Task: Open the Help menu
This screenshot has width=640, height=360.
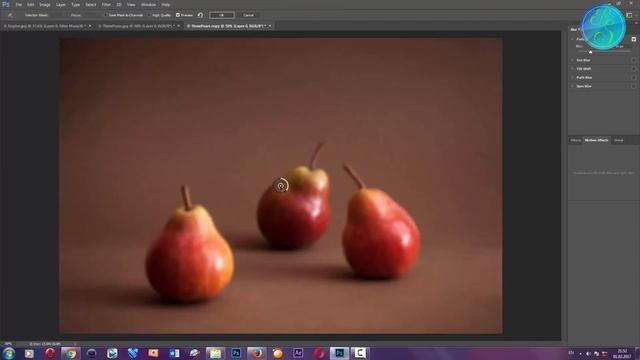Action: tap(165, 4)
